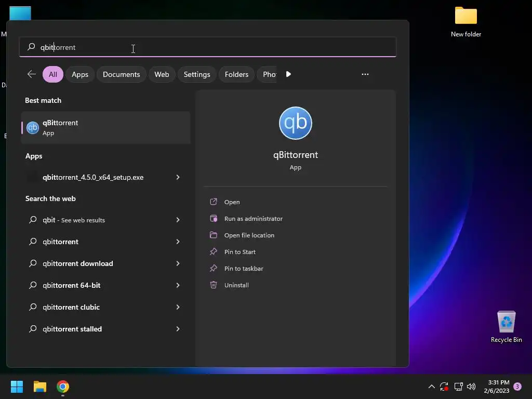The width and height of the screenshot is (532, 399).
Task: Click the 'Apps' section heading in the results
Action: click(x=34, y=156)
